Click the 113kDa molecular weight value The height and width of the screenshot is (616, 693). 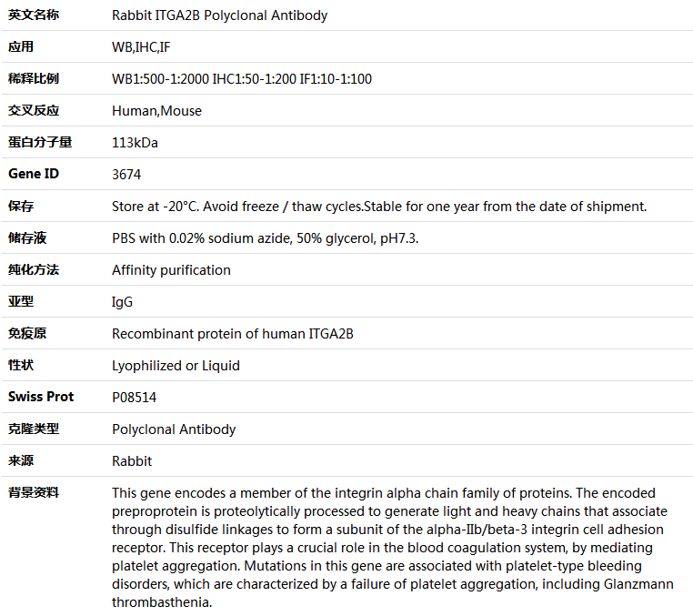[135, 142]
